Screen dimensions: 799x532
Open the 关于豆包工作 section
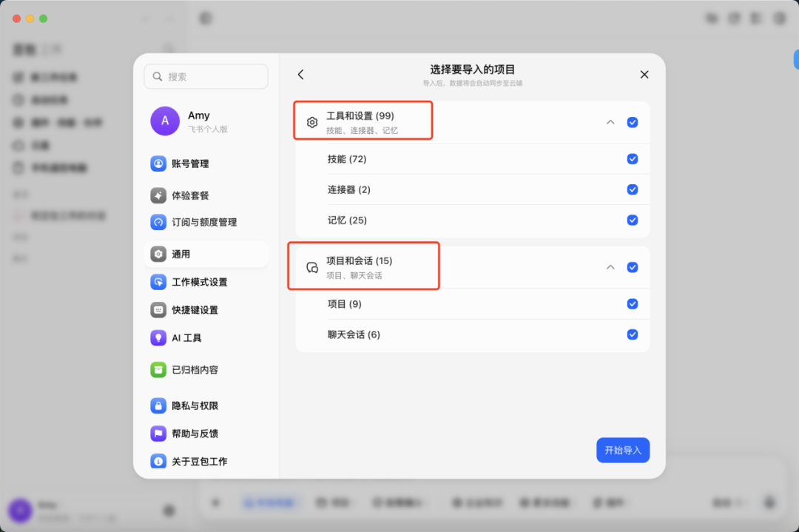click(x=206, y=461)
